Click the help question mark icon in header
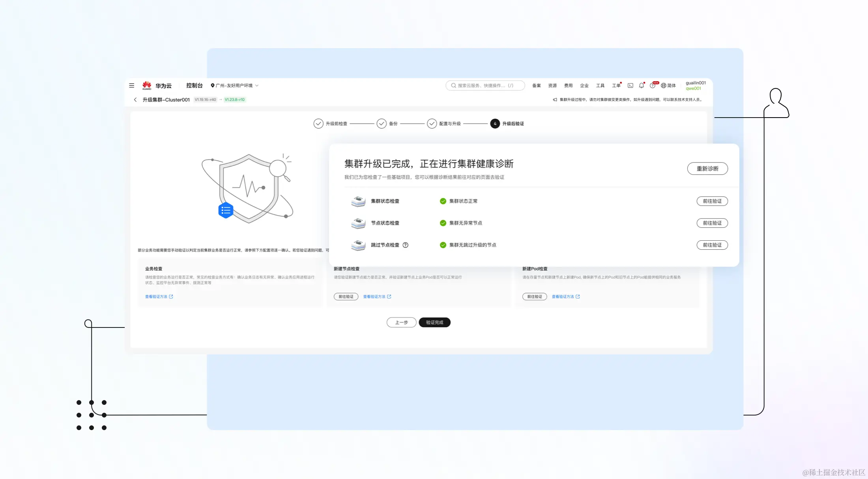 (653, 85)
